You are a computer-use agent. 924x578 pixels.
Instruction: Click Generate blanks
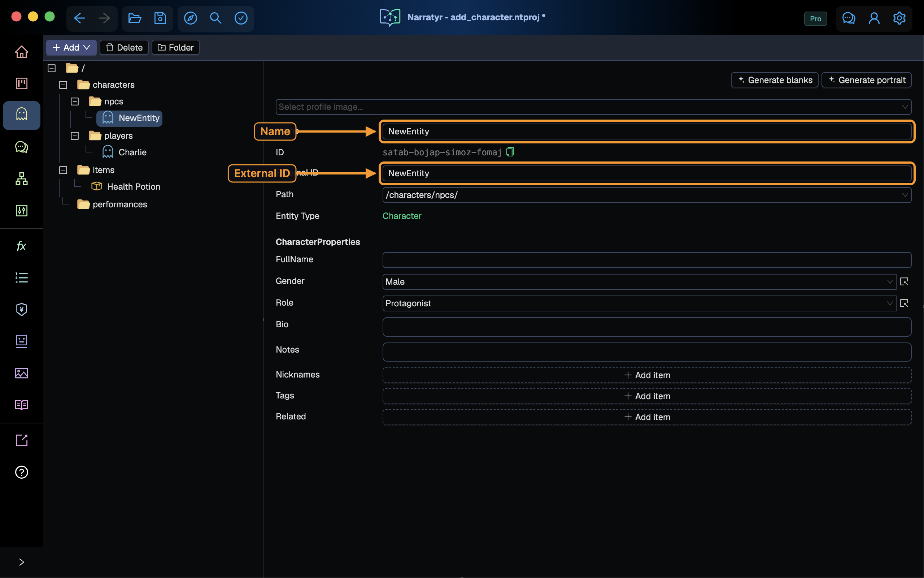coord(774,80)
